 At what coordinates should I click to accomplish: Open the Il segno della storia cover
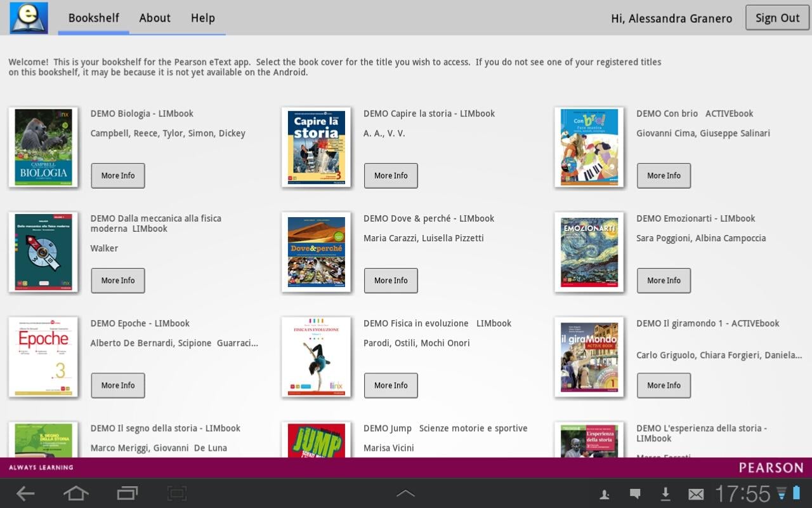click(43, 439)
